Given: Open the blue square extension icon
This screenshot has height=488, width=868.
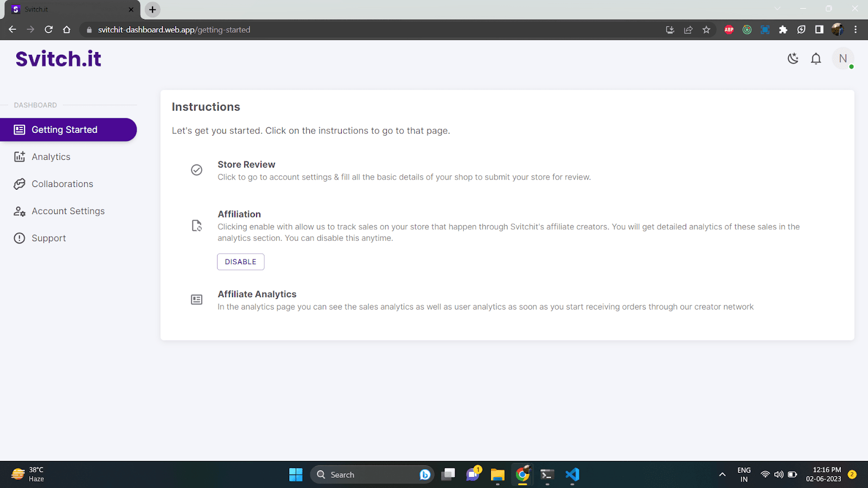Looking at the screenshot, I should pyautogui.click(x=765, y=30).
